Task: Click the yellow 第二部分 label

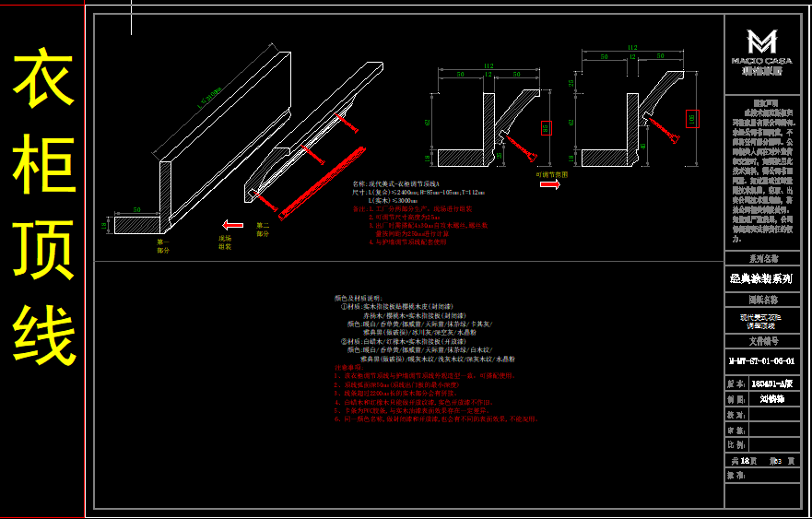Action: (x=264, y=228)
